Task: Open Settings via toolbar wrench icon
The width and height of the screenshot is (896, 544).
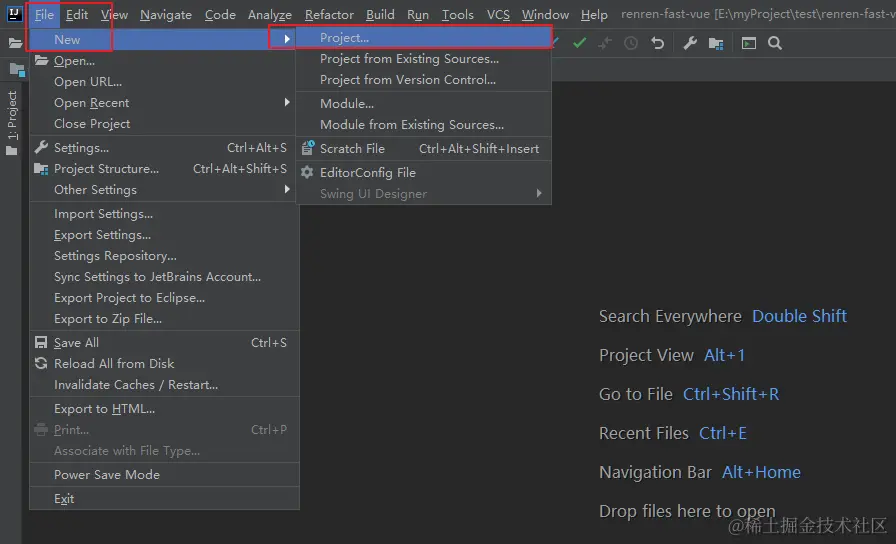Action: tap(690, 43)
